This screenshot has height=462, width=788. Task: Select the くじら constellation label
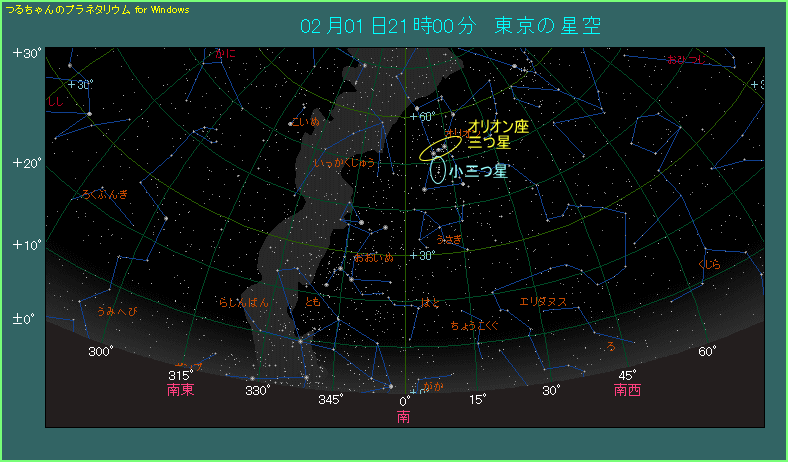tap(709, 265)
